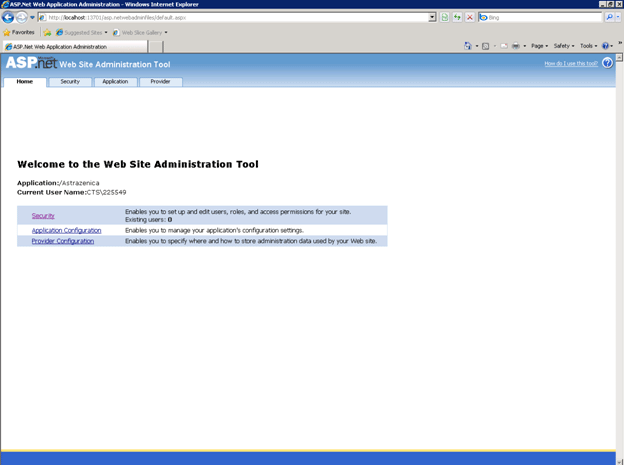Click the Add to Favorites Bar icon
The image size is (624, 465).
[47, 33]
